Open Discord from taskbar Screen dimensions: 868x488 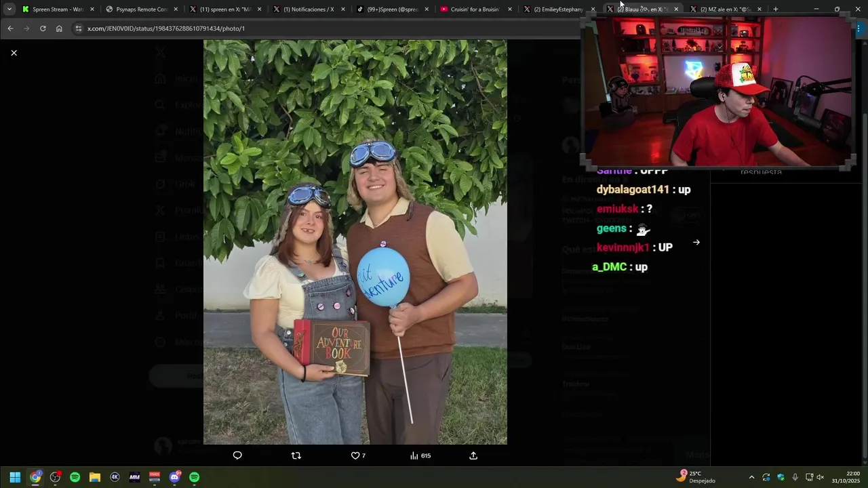tap(175, 477)
